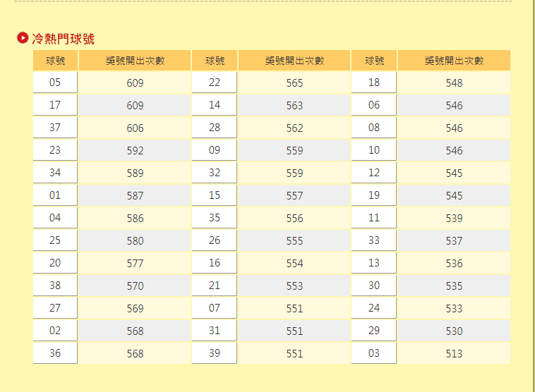This screenshot has width=535, height=392.
Task: Select the count 589 for ball 34
Action: point(135,173)
